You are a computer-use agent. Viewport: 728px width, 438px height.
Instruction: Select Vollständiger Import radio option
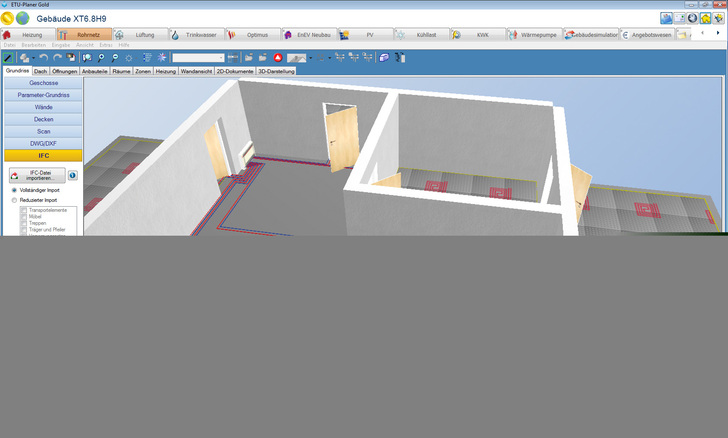14,189
